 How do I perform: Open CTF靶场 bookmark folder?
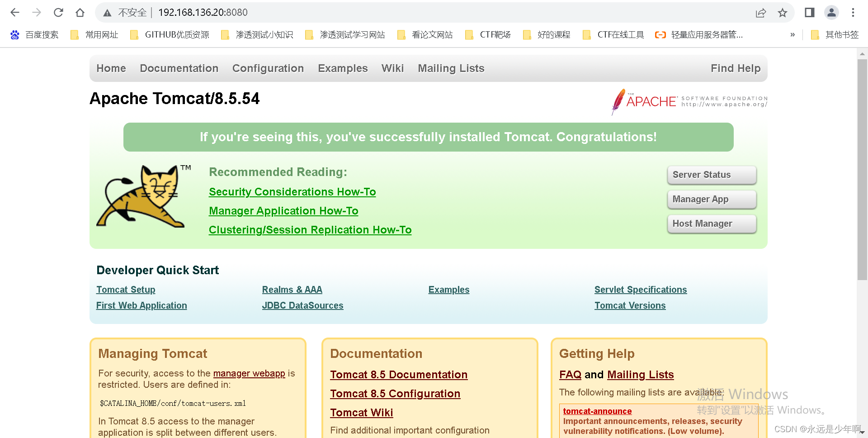click(488, 35)
